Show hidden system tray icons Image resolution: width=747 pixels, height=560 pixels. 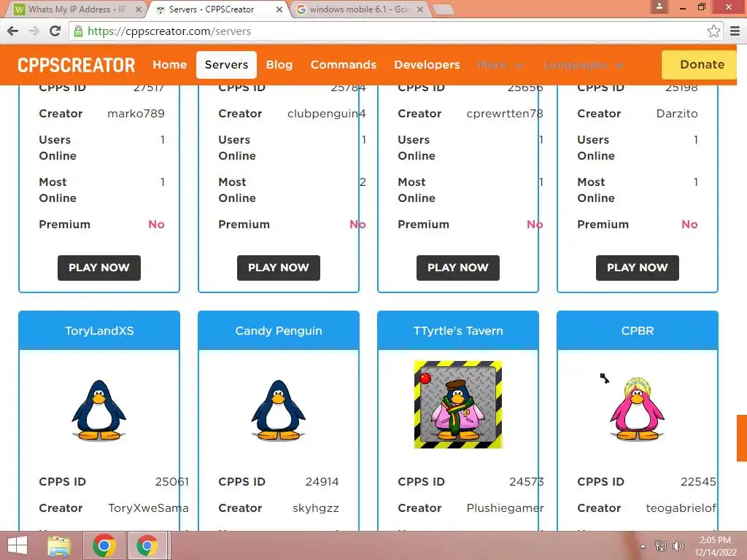pos(643,546)
